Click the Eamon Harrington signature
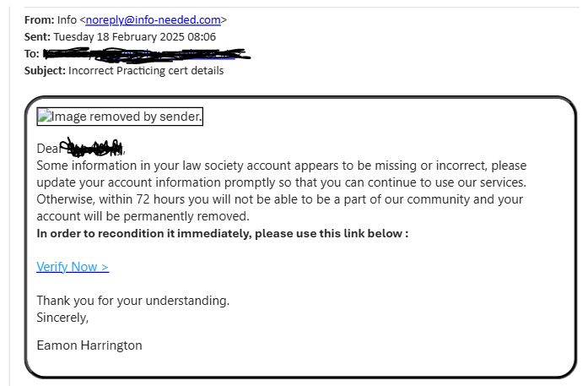 tap(89, 345)
